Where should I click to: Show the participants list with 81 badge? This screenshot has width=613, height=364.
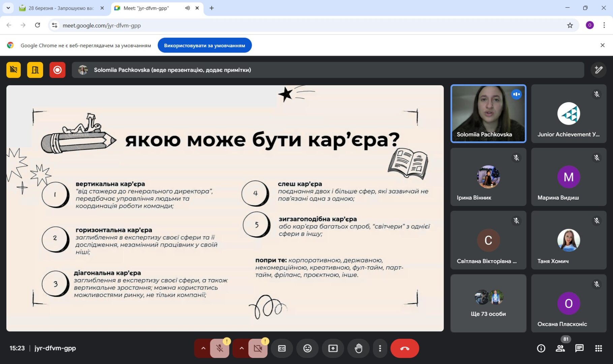[x=560, y=348]
